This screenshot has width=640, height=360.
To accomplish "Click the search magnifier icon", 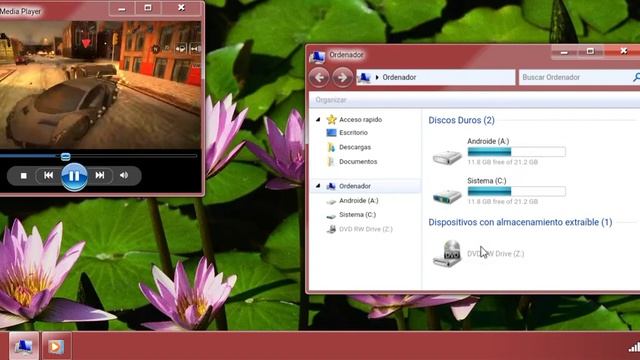I will 636,77.
